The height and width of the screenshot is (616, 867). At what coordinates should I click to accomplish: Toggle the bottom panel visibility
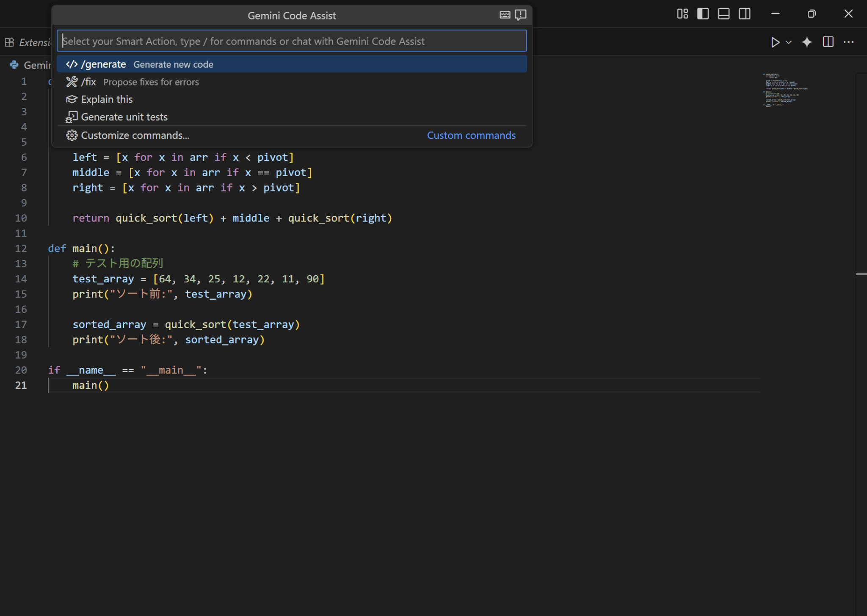pyautogui.click(x=723, y=14)
